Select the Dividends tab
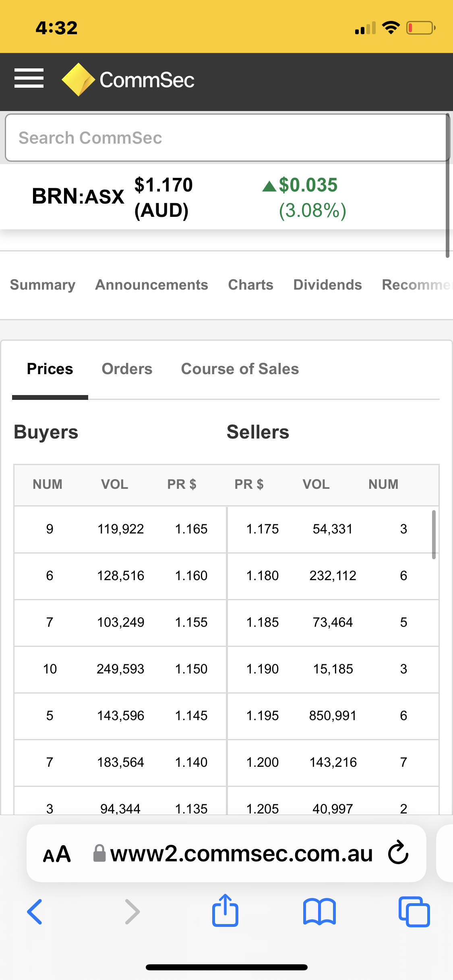 [327, 285]
